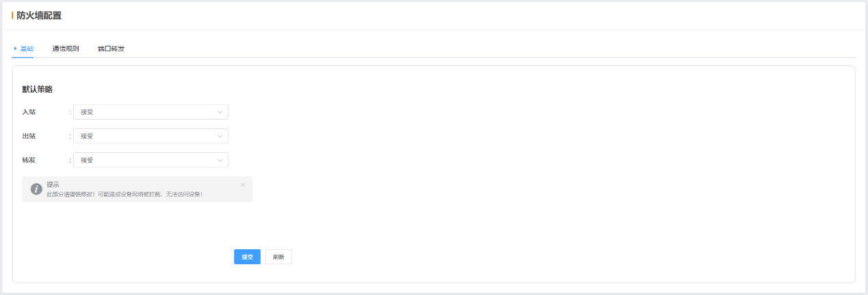
Task: Click the info icon in the hint box
Action: click(x=36, y=189)
